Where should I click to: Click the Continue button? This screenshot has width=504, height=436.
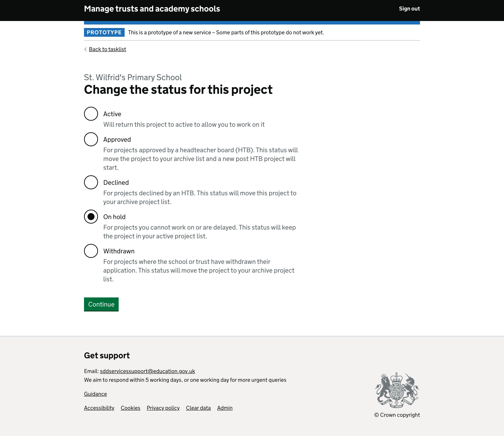coord(101,304)
